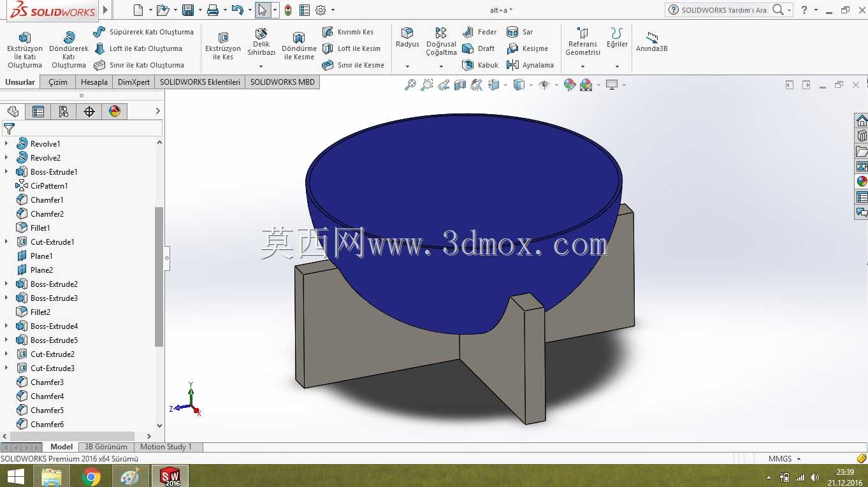The image size is (868, 487).
Task: Open the Radyus dropdown arrow
Action: tap(407, 66)
